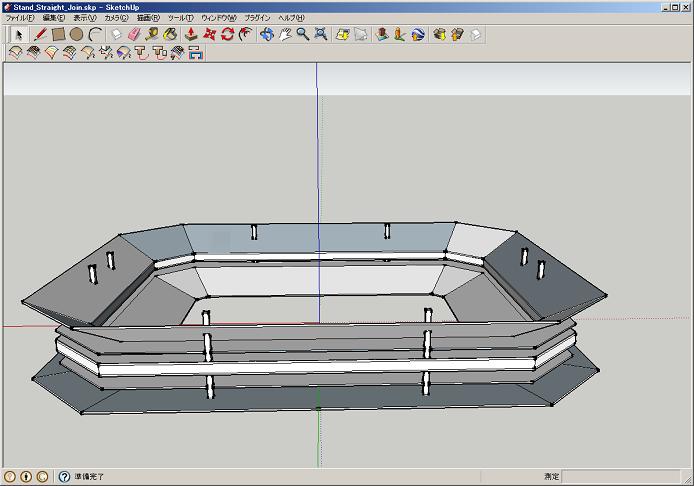Viewport: 694px width, 486px height.
Task: Select the Rotate tool
Action: coord(227,34)
